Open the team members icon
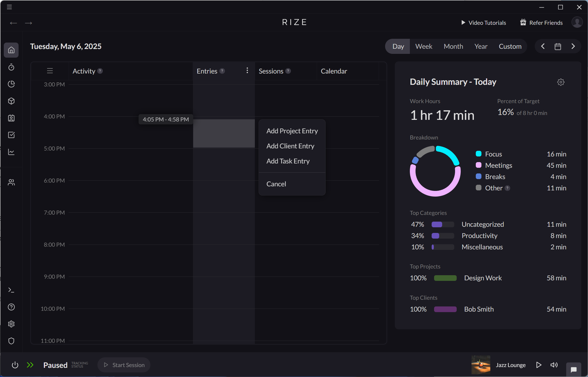This screenshot has width=588, height=377. pyautogui.click(x=11, y=182)
